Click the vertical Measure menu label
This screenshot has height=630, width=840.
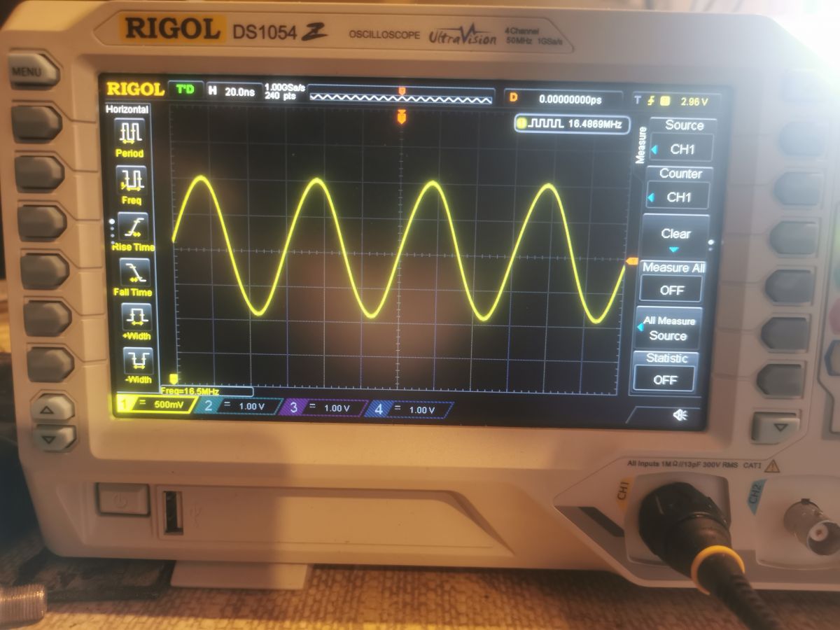640,144
